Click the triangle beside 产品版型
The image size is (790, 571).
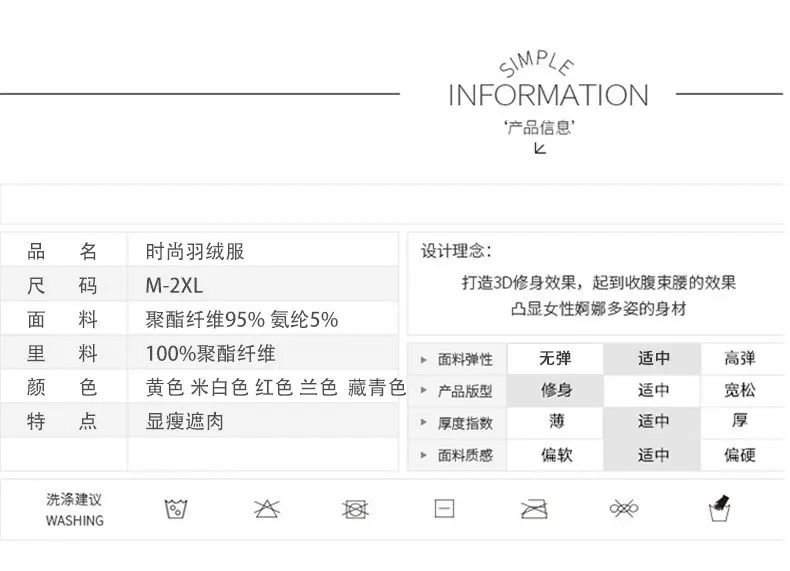click(x=424, y=391)
